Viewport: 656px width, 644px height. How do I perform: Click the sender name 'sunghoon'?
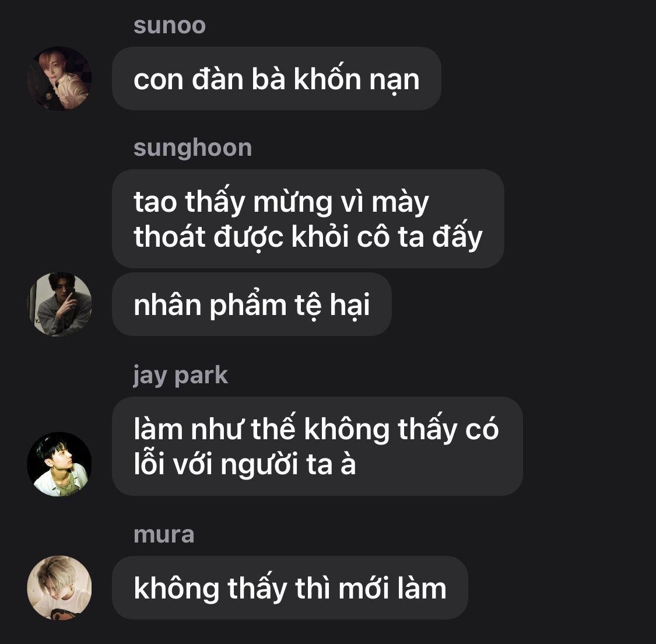click(x=192, y=148)
